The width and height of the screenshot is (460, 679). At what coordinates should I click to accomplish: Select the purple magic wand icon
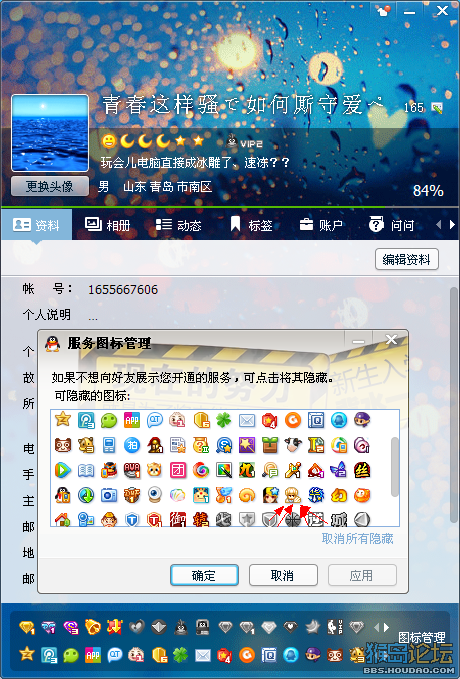247,445
